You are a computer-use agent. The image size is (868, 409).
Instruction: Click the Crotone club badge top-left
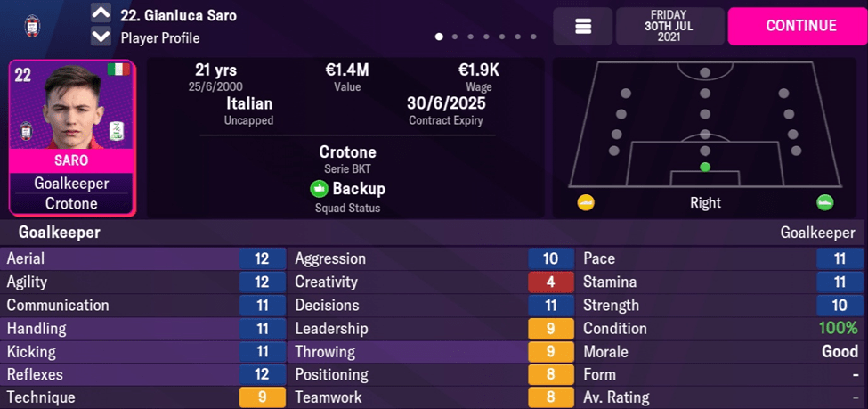click(x=34, y=26)
